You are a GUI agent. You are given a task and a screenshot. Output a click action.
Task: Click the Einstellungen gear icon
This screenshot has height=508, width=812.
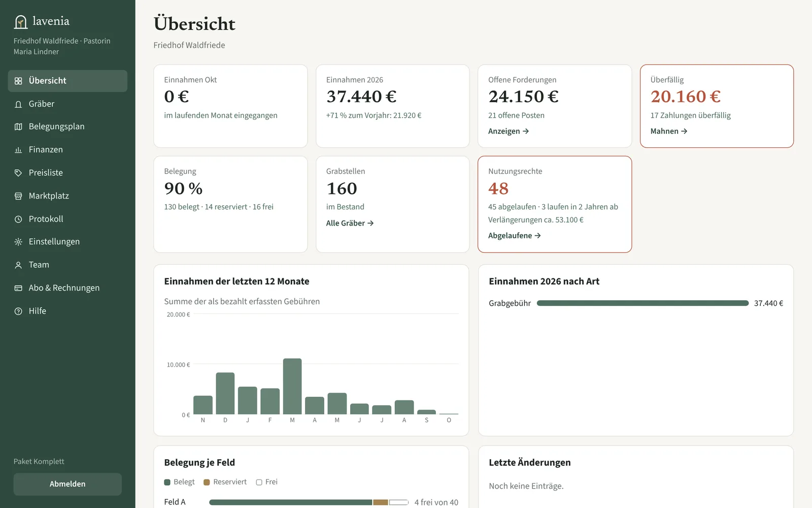coord(18,242)
